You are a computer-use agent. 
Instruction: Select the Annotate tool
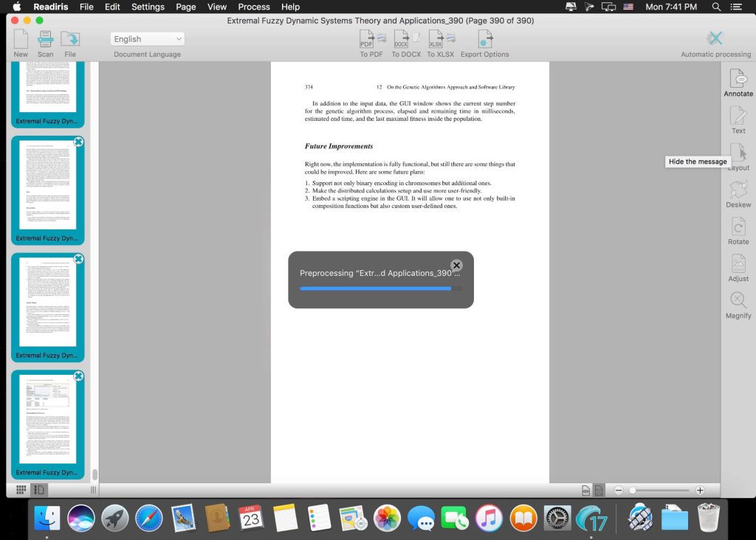738,78
